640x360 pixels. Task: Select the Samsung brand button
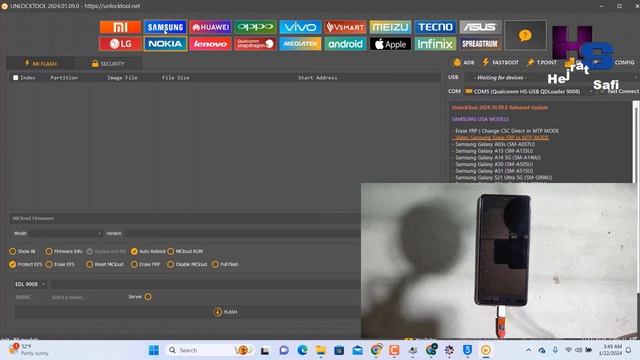coord(165,27)
